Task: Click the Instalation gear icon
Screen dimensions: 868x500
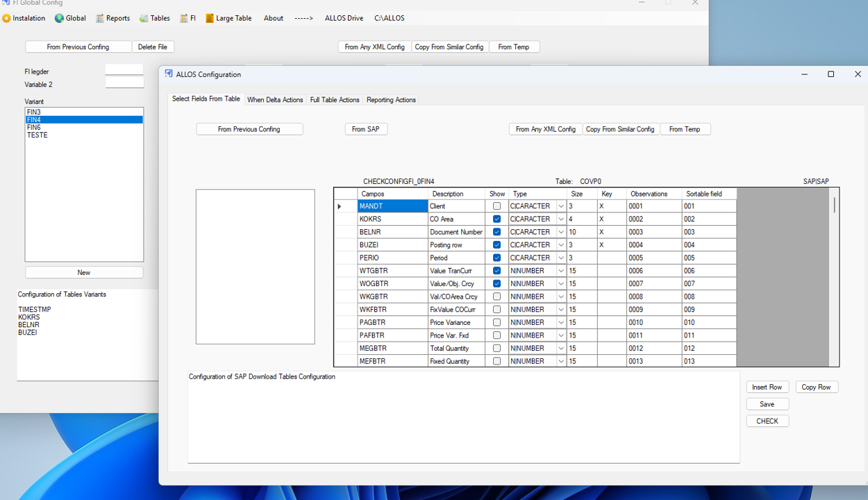Action: 7,18
